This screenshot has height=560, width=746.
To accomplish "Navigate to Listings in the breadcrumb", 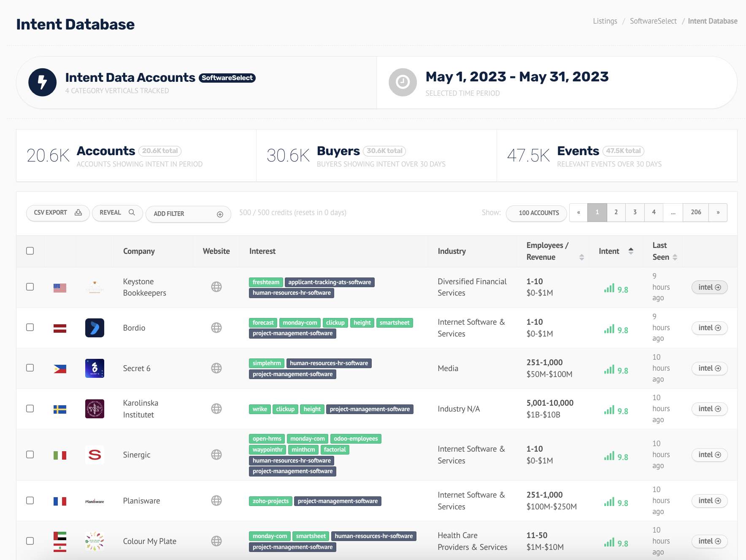I will coord(605,21).
